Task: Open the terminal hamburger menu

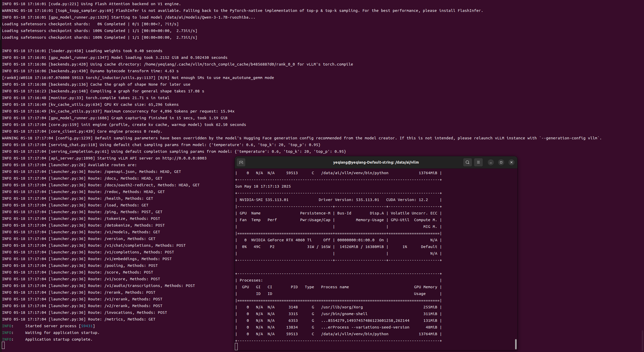Action: click(478, 162)
